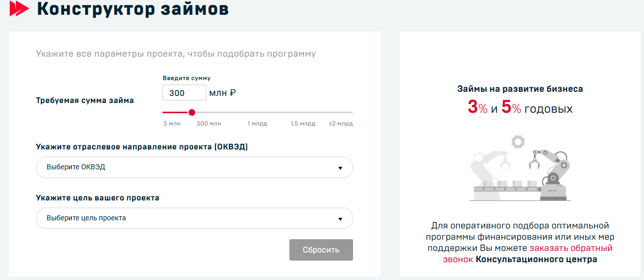Click the ruble currency symbol

(233, 93)
